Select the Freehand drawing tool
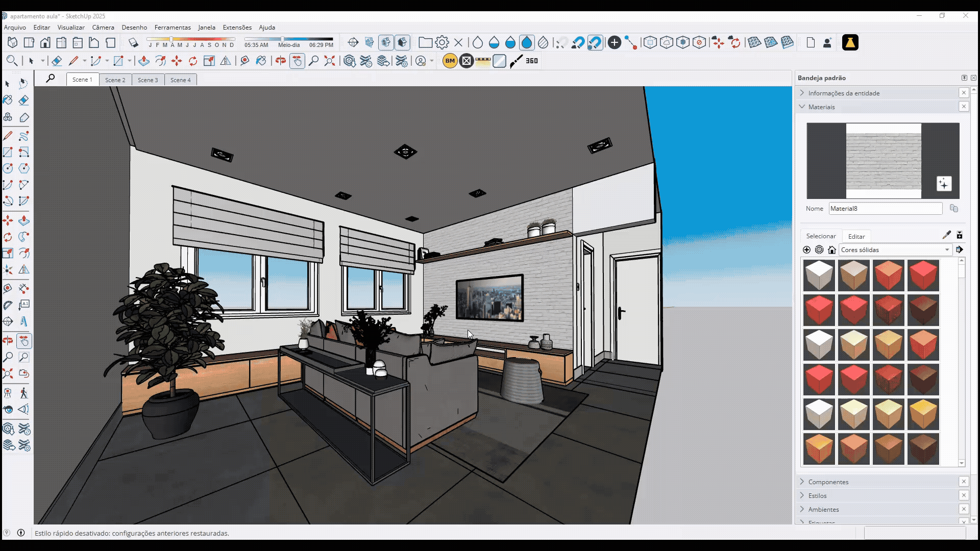980x551 pixels. click(23, 136)
